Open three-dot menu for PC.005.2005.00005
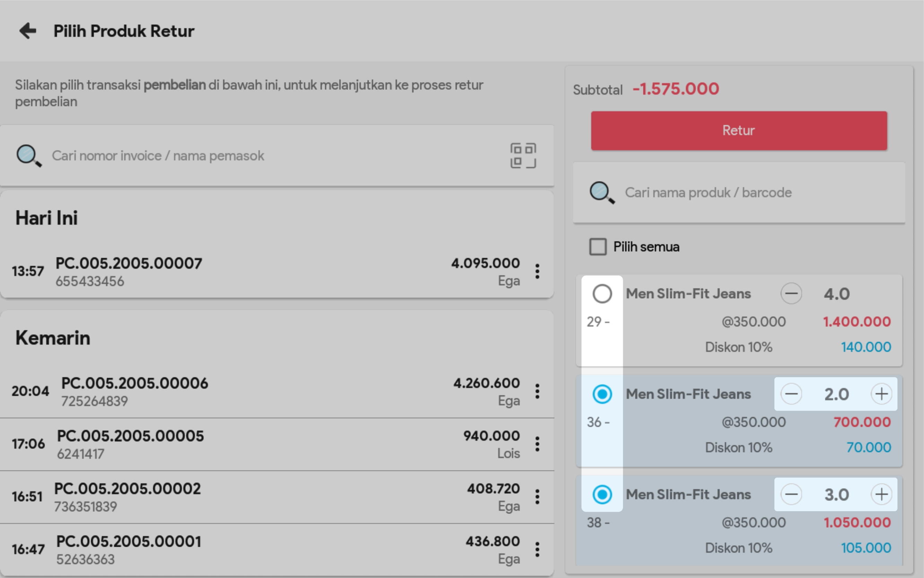 click(x=537, y=444)
